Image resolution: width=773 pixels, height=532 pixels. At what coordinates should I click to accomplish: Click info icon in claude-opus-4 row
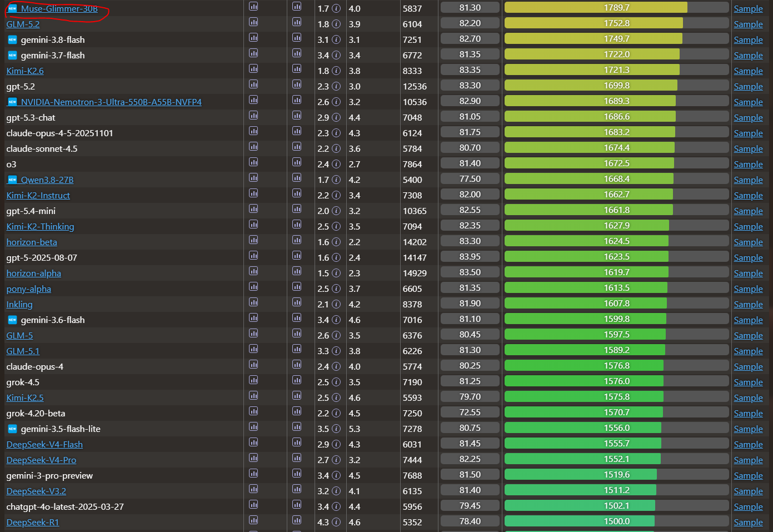pos(336,367)
